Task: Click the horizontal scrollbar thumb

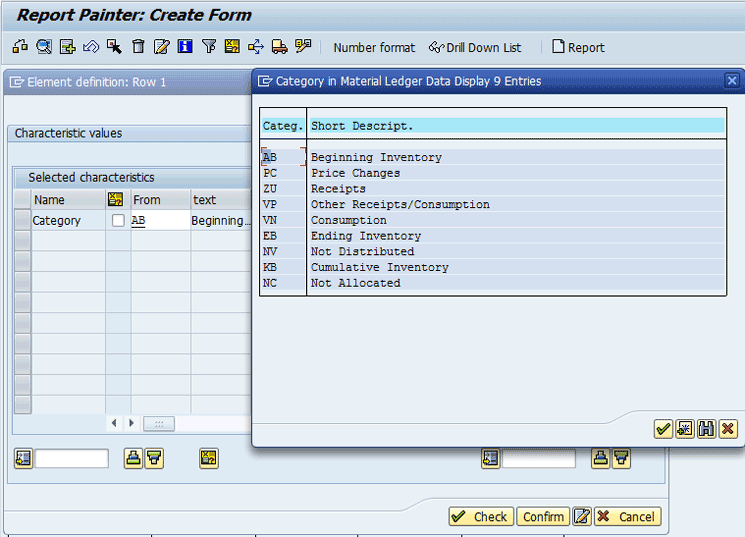Action: 159,423
